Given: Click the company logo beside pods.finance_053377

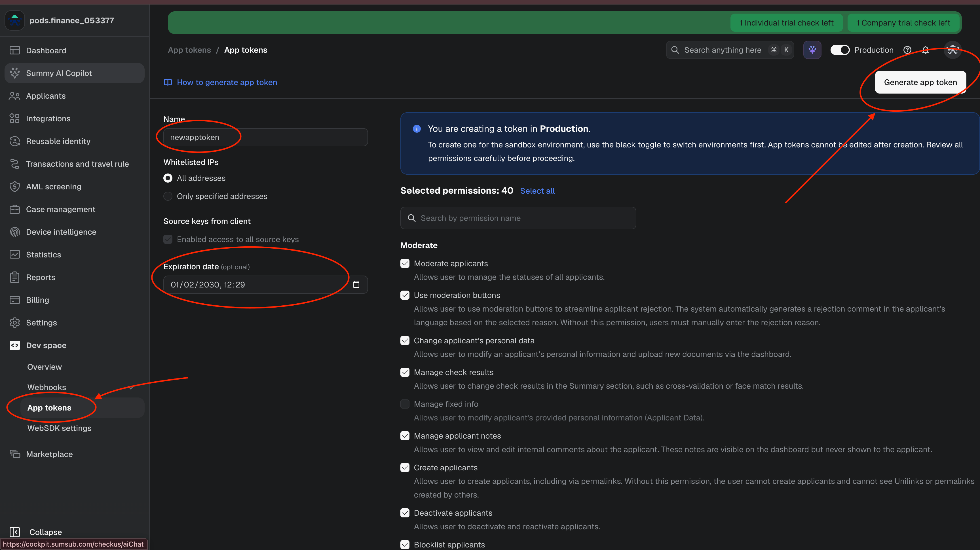Looking at the screenshot, I should 14,20.
